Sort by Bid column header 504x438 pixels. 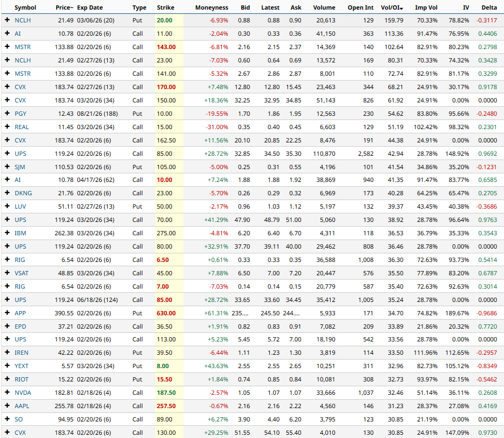click(245, 7)
